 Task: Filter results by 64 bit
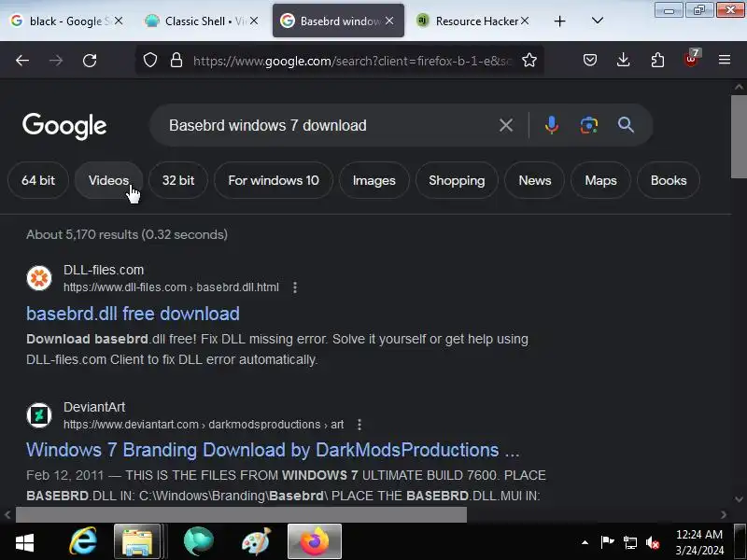(x=38, y=180)
